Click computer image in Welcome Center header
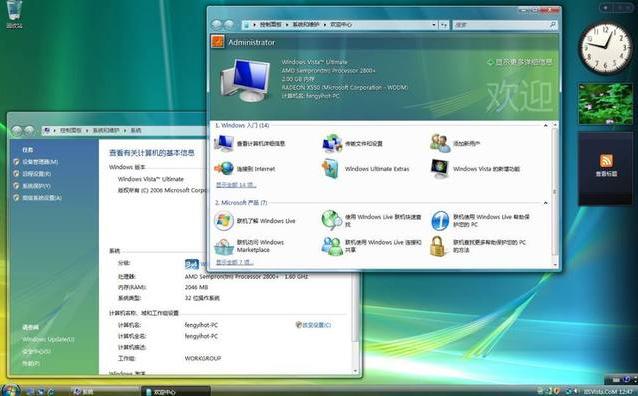 coord(246,80)
